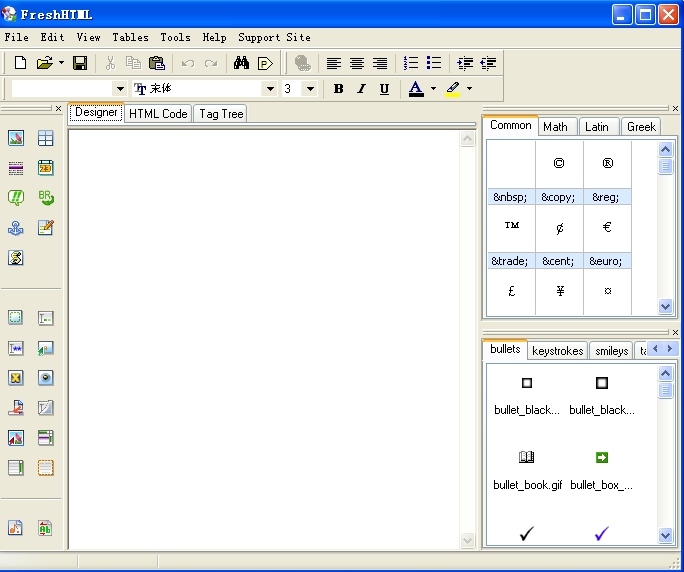Click the numbered list icon
The image size is (684, 572).
coord(411,63)
